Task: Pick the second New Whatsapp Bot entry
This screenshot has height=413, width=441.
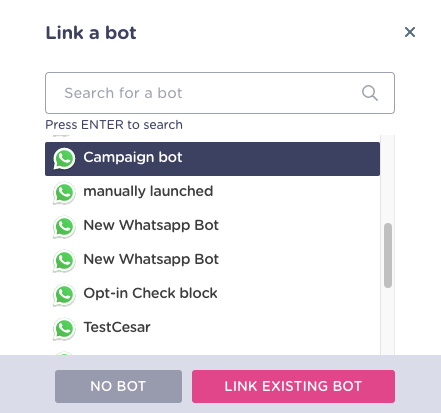Action: click(x=212, y=261)
